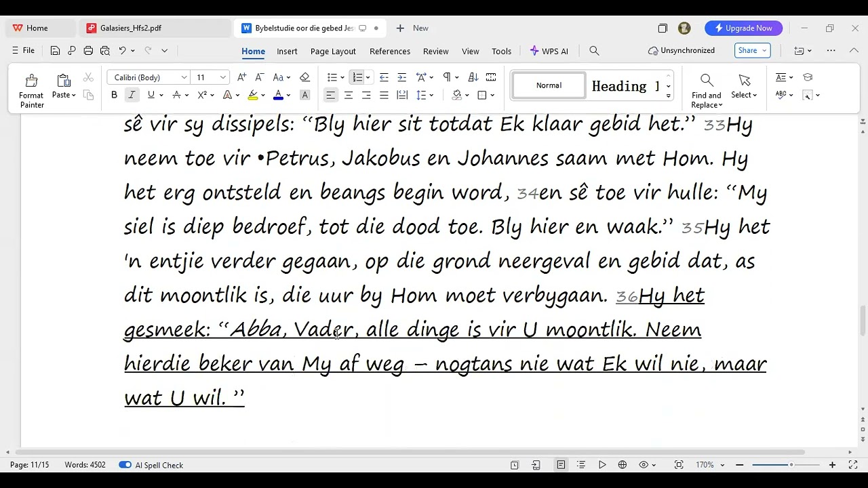Image resolution: width=868 pixels, height=488 pixels.
Task: Toggle print layout view in status bar
Action: click(561, 465)
